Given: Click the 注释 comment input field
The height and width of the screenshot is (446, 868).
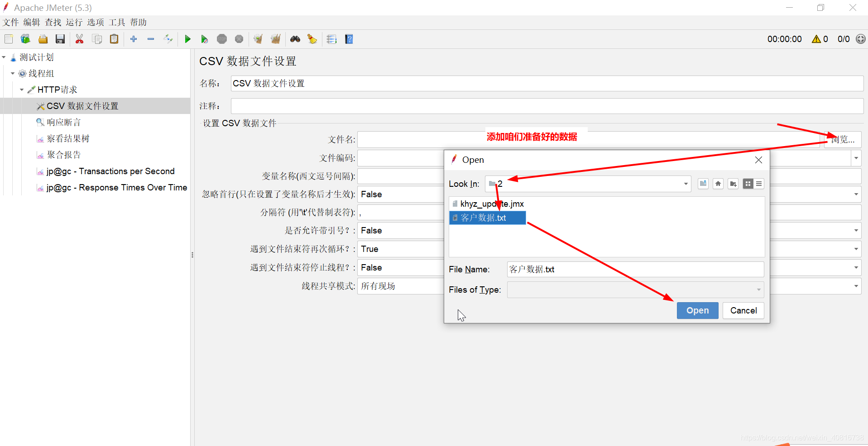Looking at the screenshot, I should (547, 106).
